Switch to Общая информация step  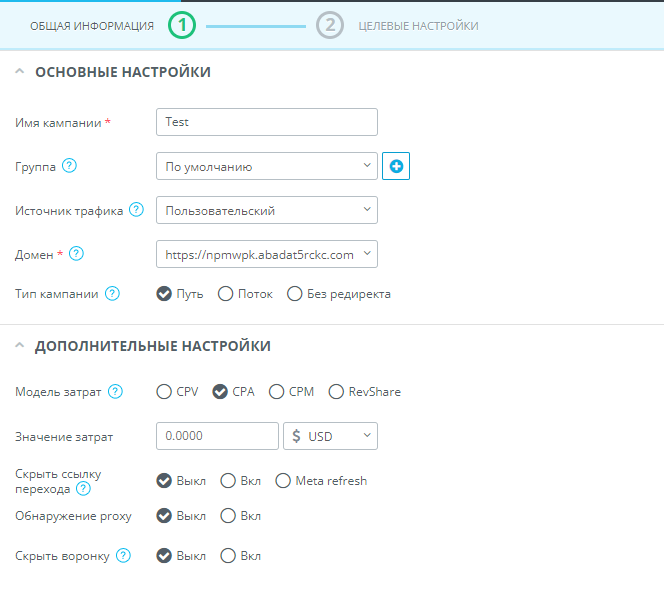point(92,25)
